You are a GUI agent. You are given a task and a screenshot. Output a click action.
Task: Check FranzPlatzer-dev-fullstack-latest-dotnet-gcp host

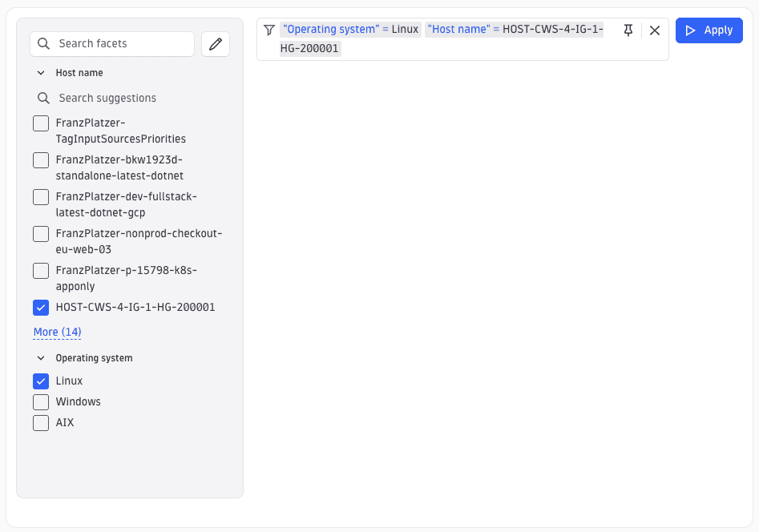(x=41, y=197)
